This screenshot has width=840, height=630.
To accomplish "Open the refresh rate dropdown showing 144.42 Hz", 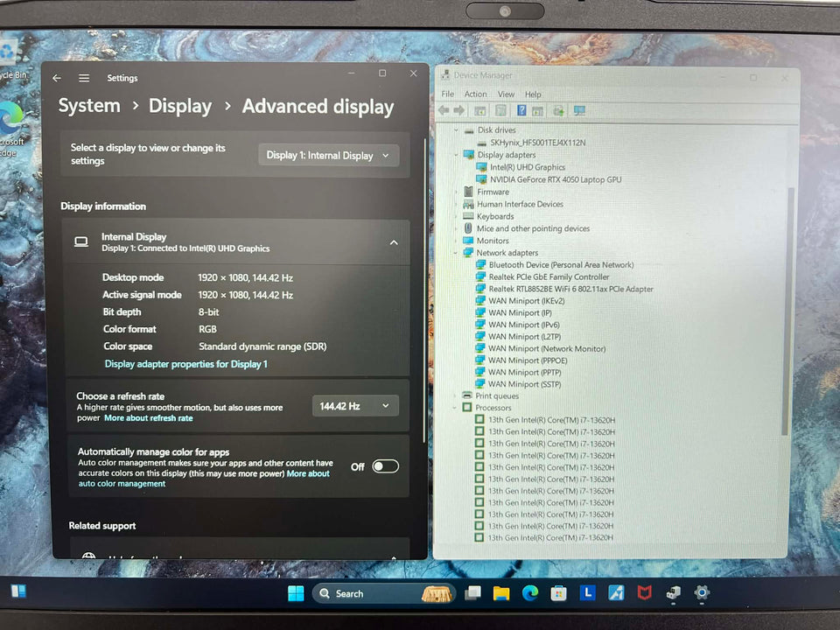I will [354, 405].
